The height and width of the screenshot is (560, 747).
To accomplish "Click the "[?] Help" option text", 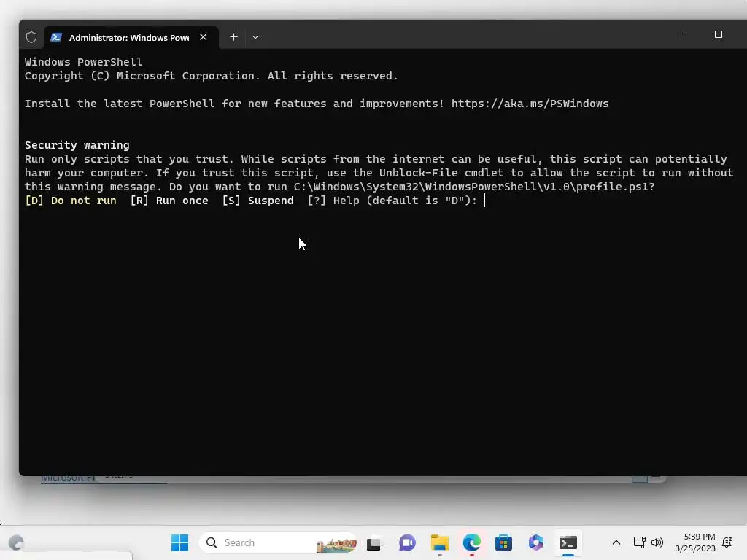I will [x=334, y=201].
